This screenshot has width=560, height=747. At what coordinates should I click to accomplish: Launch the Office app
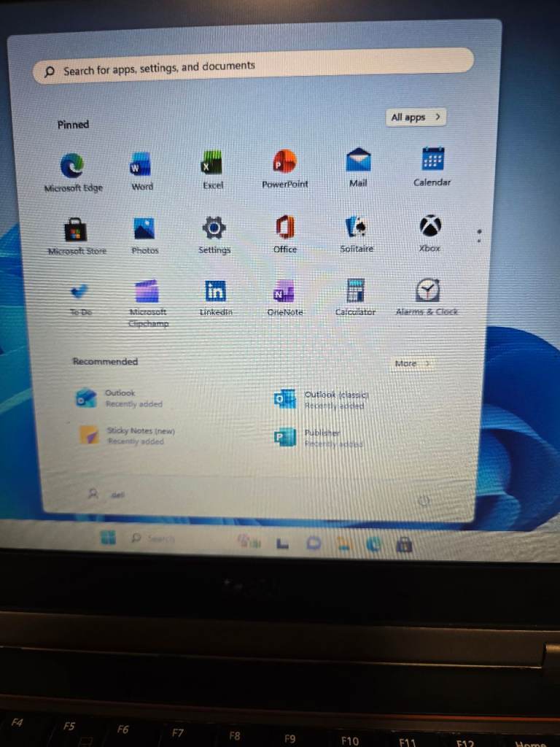coord(285,234)
